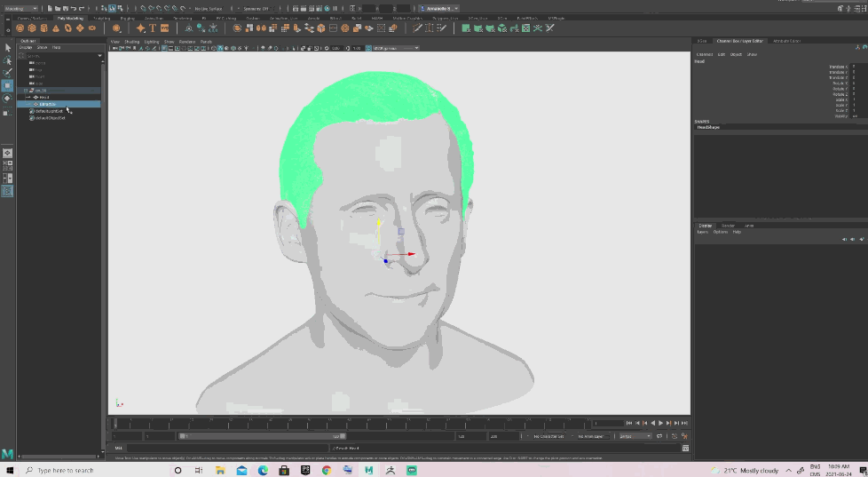Click the polygon Type text tool icon
The height and width of the screenshot is (477, 868).
(153, 28)
